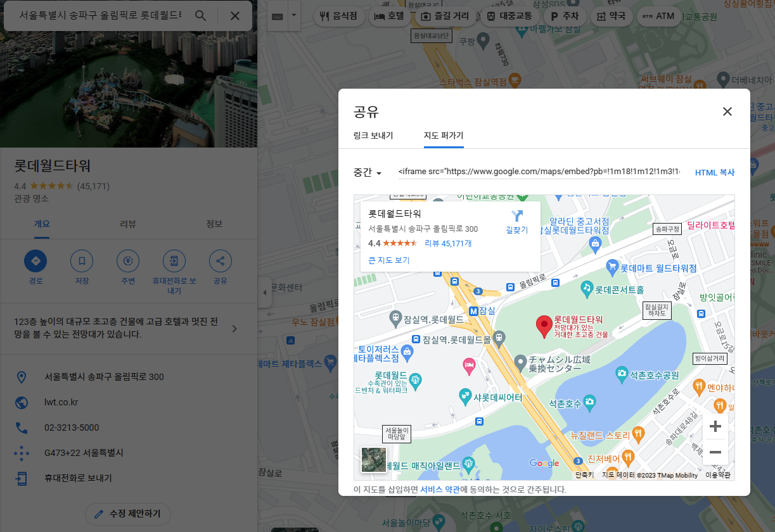Click the search magnifier icon

tap(200, 16)
